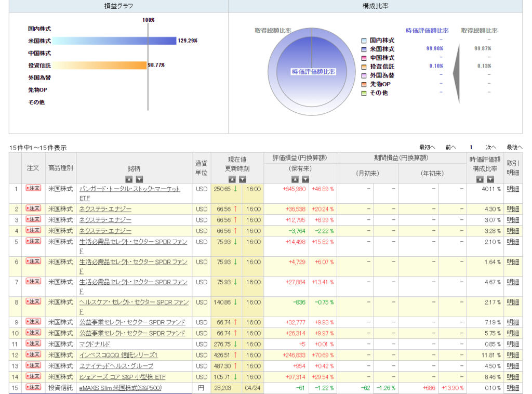Open ユナイテッドヘルス・グループ stock link
The height and width of the screenshot is (394, 532).
[116, 366]
